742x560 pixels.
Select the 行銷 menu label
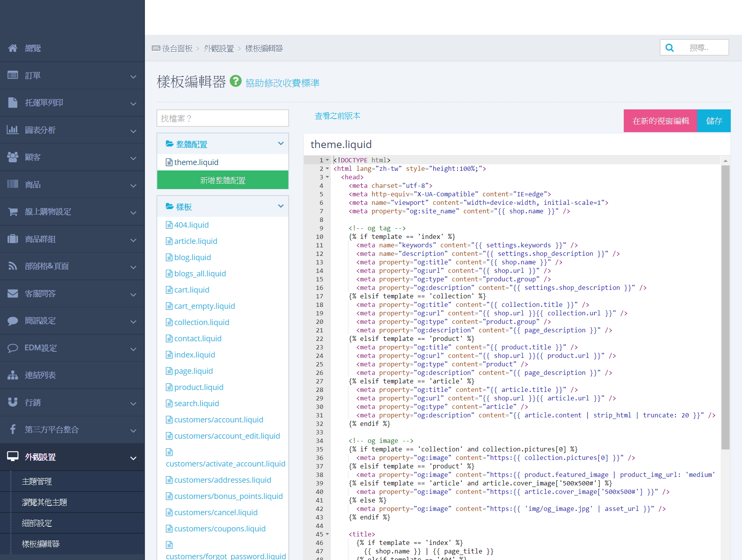[x=32, y=402]
